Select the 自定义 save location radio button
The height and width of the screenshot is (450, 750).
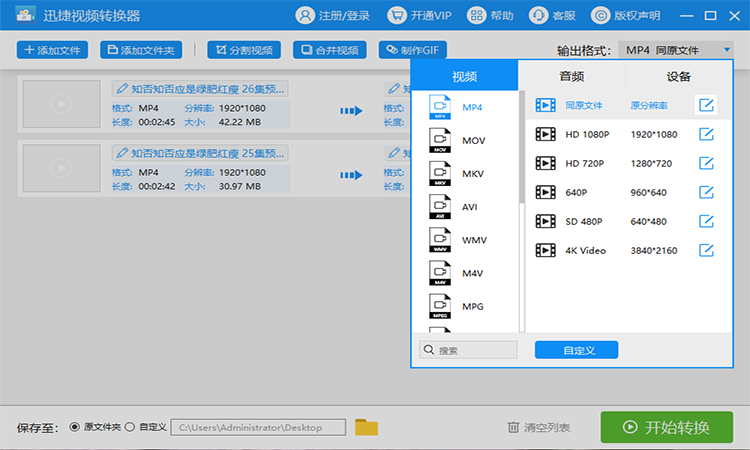[x=129, y=427]
